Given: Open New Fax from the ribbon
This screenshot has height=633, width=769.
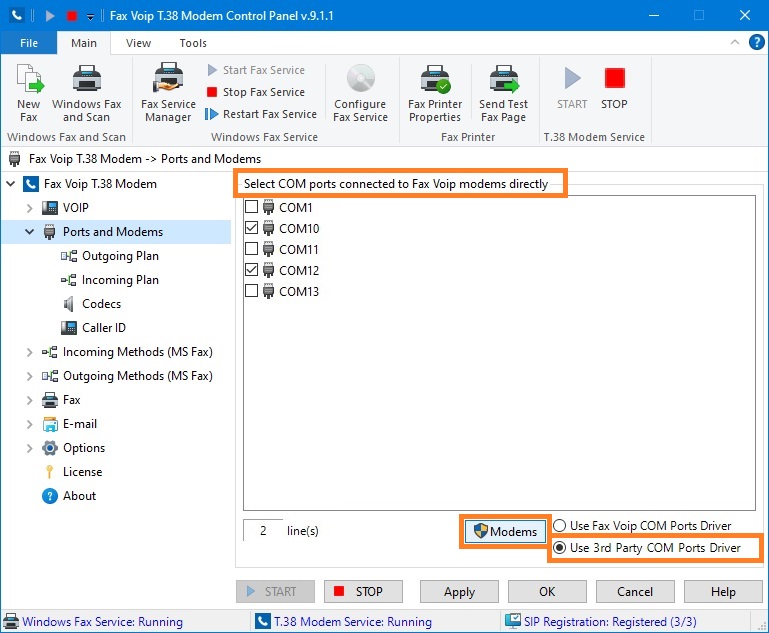Looking at the screenshot, I should [29, 93].
